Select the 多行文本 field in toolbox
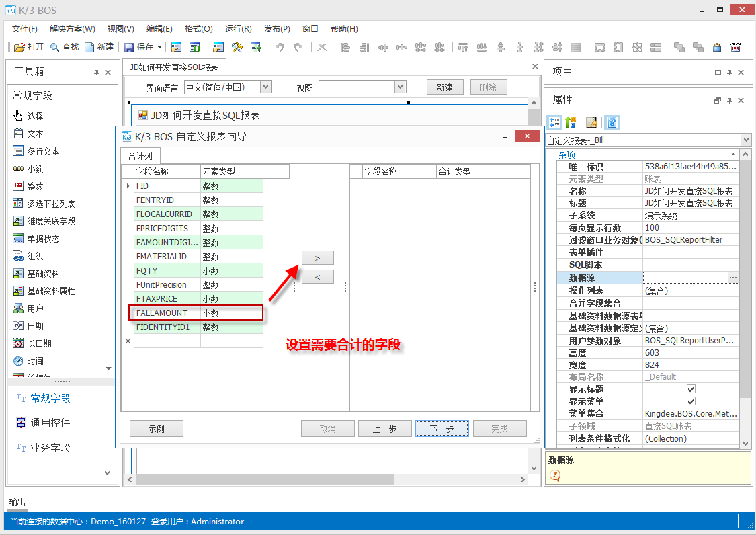Screen dimensions: 756x535 (36, 151)
